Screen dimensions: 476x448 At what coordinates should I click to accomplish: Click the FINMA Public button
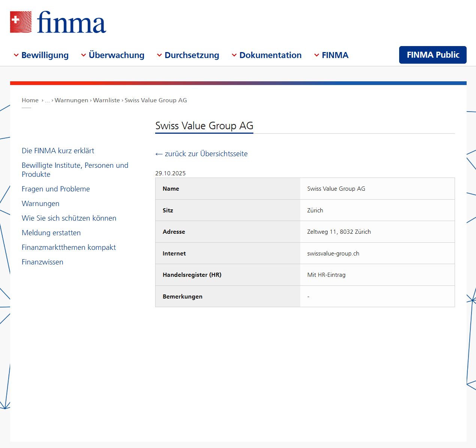pyautogui.click(x=433, y=55)
